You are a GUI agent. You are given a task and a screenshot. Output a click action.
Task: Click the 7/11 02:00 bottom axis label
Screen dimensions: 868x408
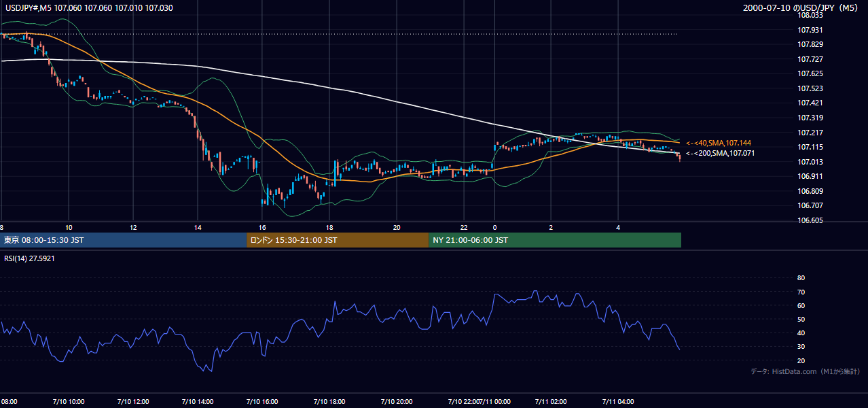coord(551,401)
